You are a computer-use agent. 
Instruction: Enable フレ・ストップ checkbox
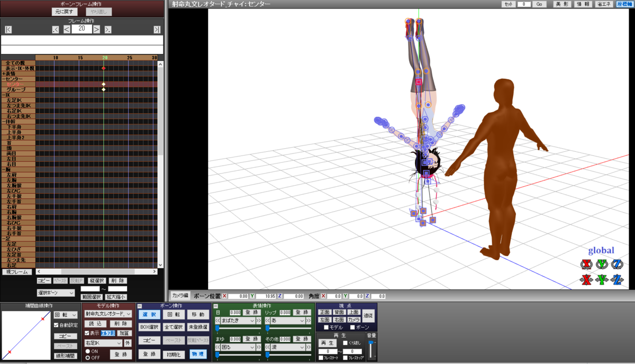click(344, 358)
